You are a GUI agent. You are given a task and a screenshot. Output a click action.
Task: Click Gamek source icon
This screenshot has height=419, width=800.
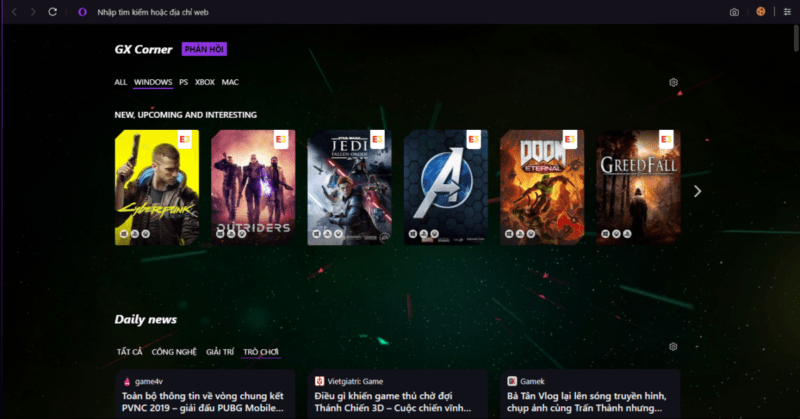point(512,381)
